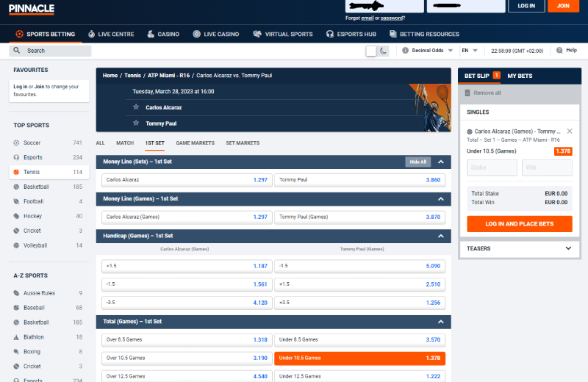This screenshot has width=588, height=382.
Task: Open the Live Casino section
Action: pyautogui.click(x=216, y=34)
